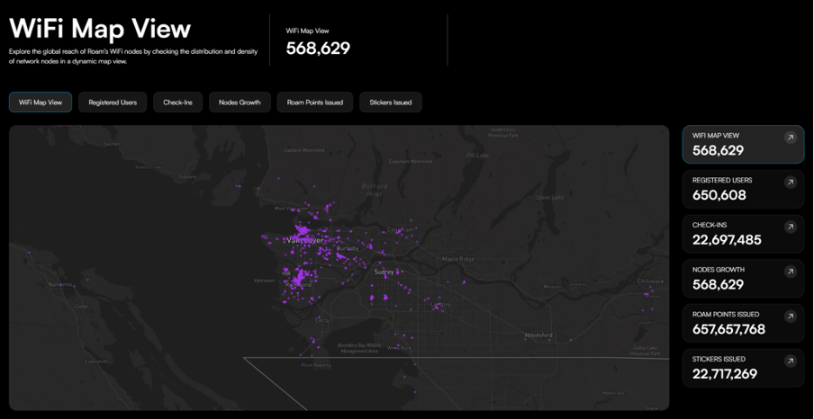This screenshot has height=419, width=814.
Task: Click the Nanaimo label on the map
Action: (60, 285)
